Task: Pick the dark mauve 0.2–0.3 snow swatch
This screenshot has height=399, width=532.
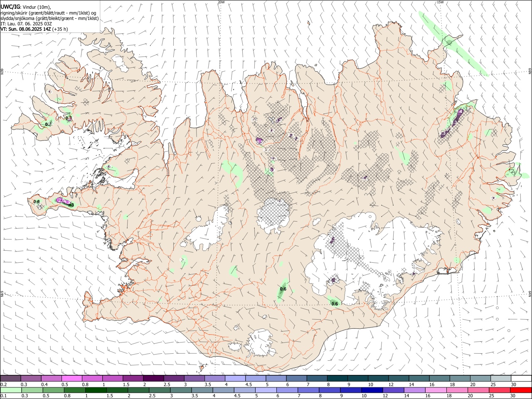Action: point(10,379)
